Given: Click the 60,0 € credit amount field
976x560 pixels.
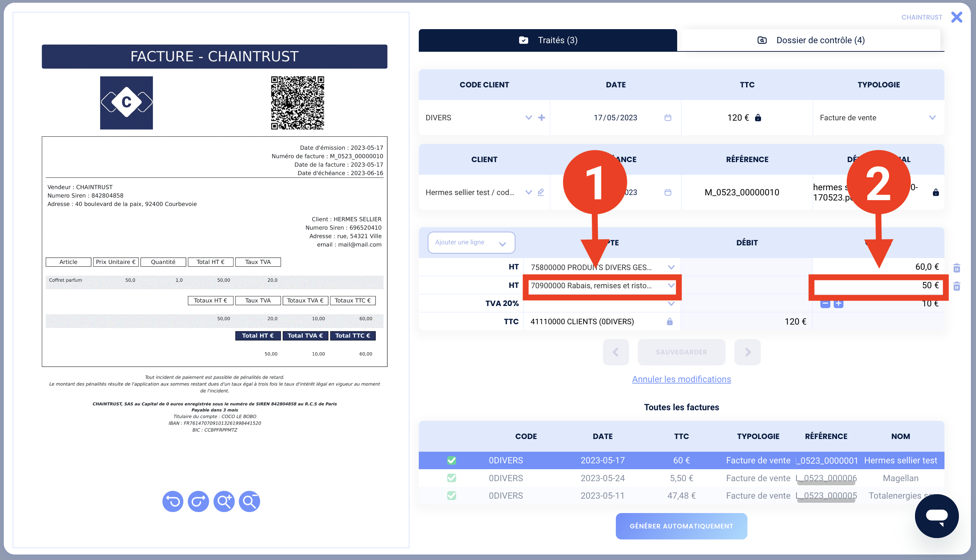Looking at the screenshot, I should (878, 267).
